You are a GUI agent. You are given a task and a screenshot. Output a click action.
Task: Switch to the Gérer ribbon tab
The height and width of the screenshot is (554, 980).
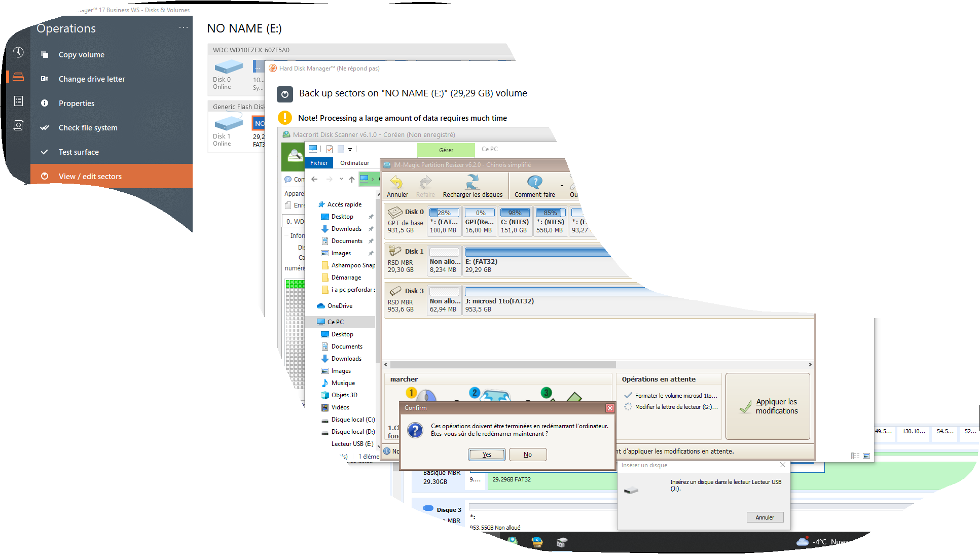[x=446, y=150]
